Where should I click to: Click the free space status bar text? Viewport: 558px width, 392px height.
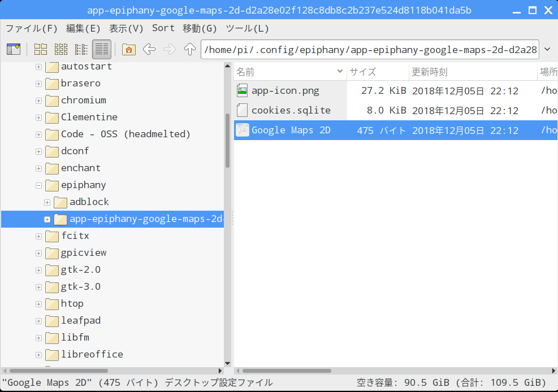pos(451,382)
